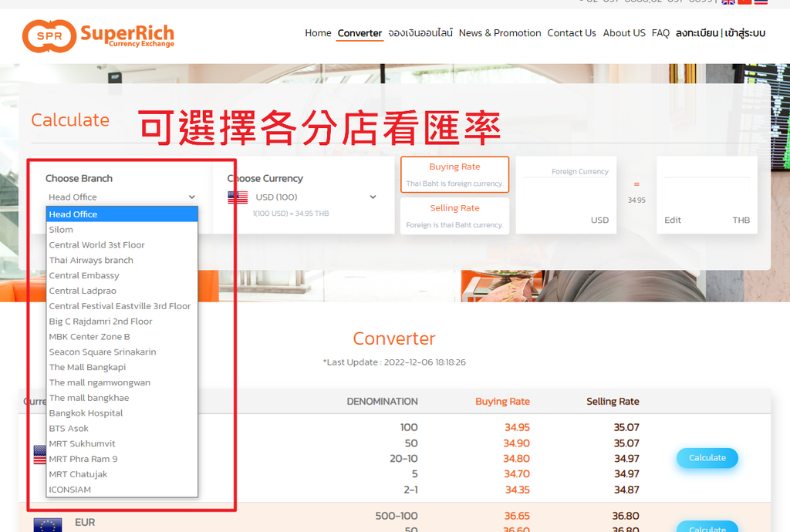The height and width of the screenshot is (532, 790).
Task: Click the EUR currency label
Action: tap(85, 523)
